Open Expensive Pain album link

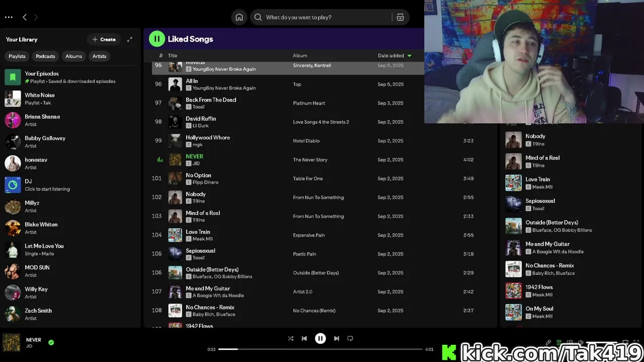point(309,235)
